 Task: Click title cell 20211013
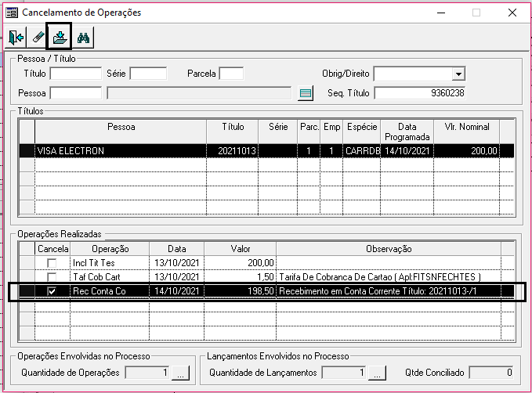click(233, 151)
